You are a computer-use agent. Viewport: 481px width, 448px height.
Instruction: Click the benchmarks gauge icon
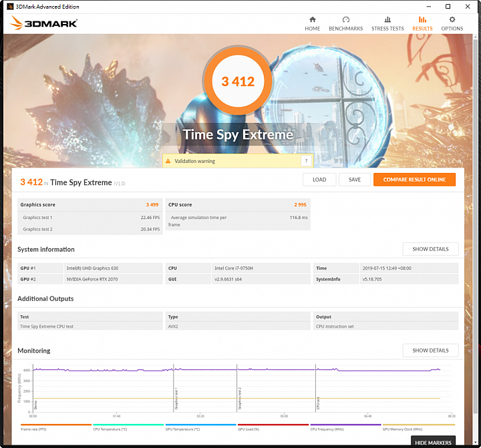click(346, 19)
